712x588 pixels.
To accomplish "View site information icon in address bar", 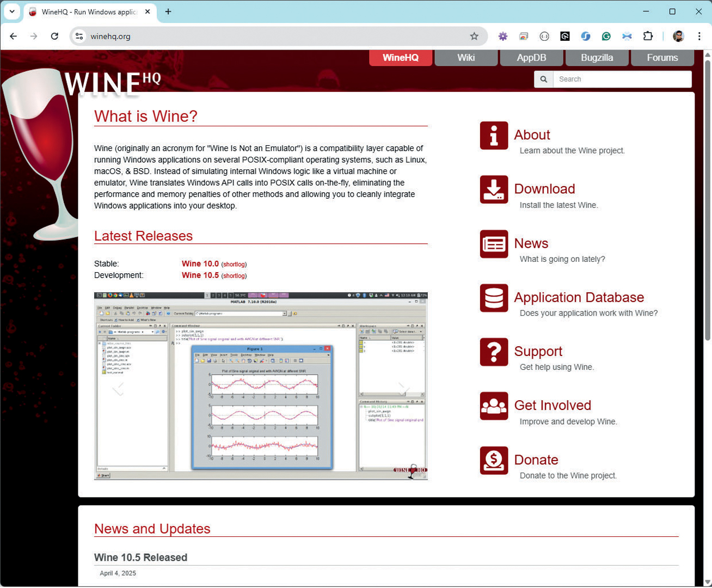I will tap(79, 36).
